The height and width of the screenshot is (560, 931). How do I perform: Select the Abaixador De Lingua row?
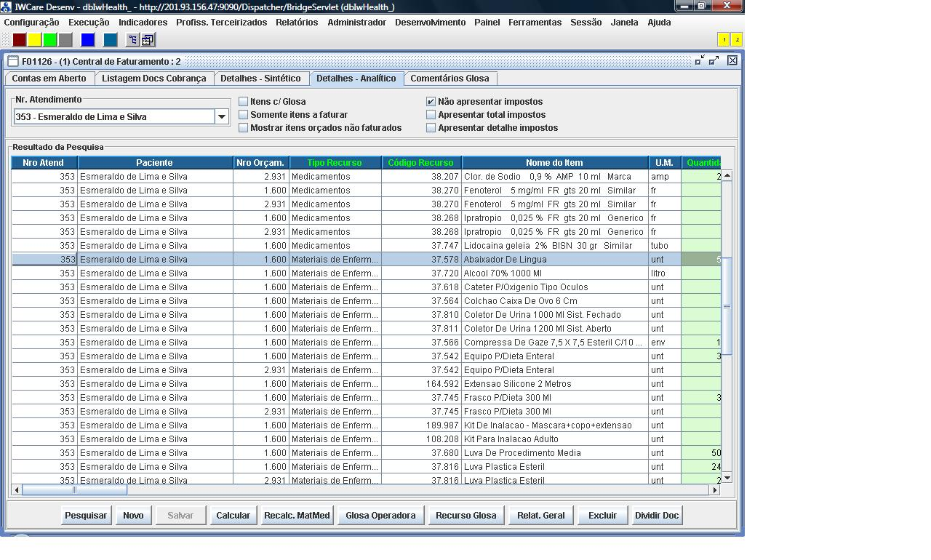point(367,260)
